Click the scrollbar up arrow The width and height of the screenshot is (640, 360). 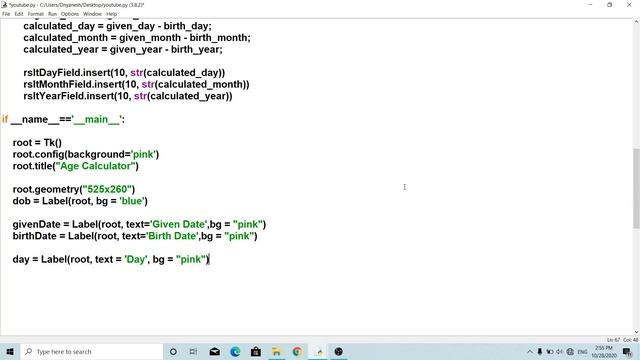pos(636,22)
